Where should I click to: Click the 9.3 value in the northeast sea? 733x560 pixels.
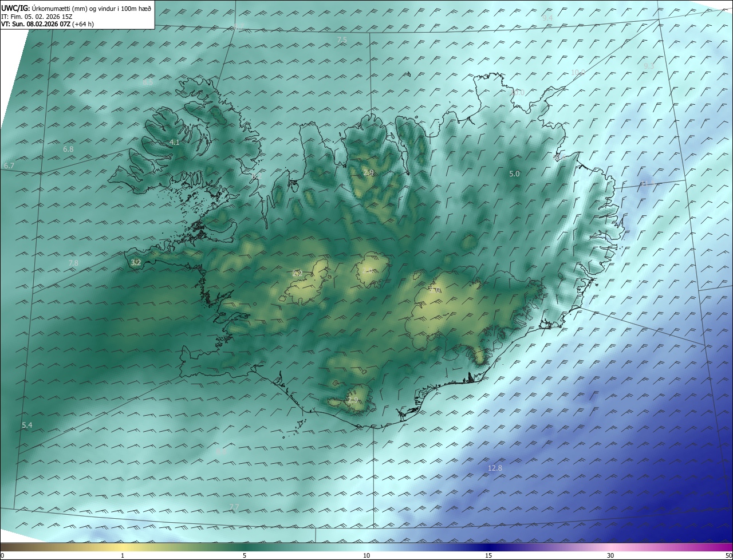tap(649, 66)
